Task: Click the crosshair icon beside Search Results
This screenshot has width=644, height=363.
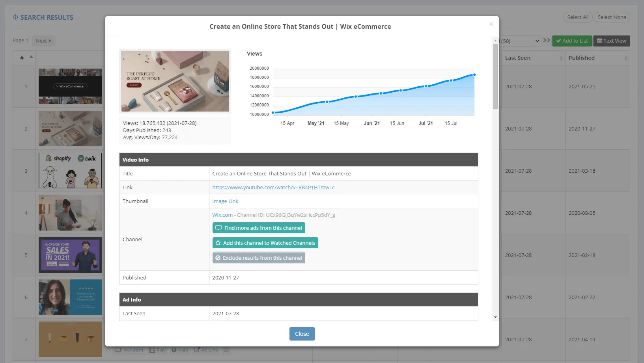Action: point(15,17)
